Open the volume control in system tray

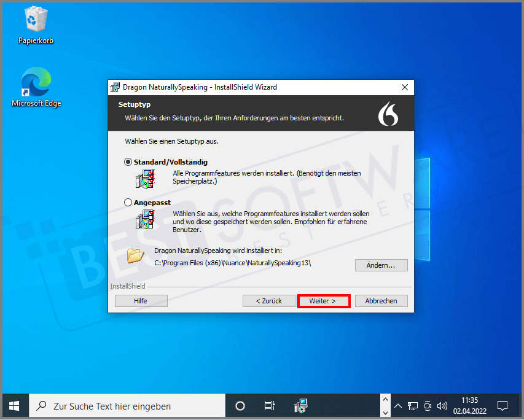click(442, 406)
